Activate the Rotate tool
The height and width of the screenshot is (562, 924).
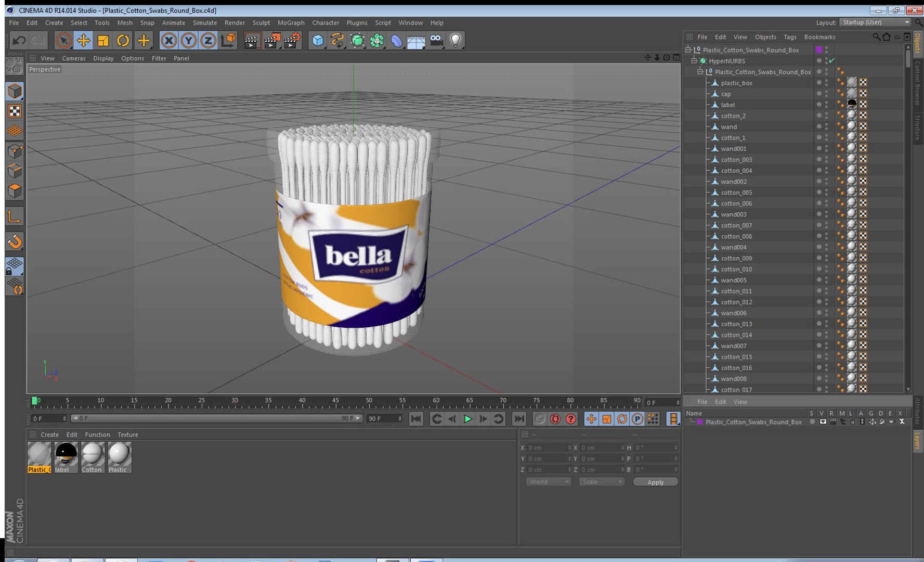point(123,40)
